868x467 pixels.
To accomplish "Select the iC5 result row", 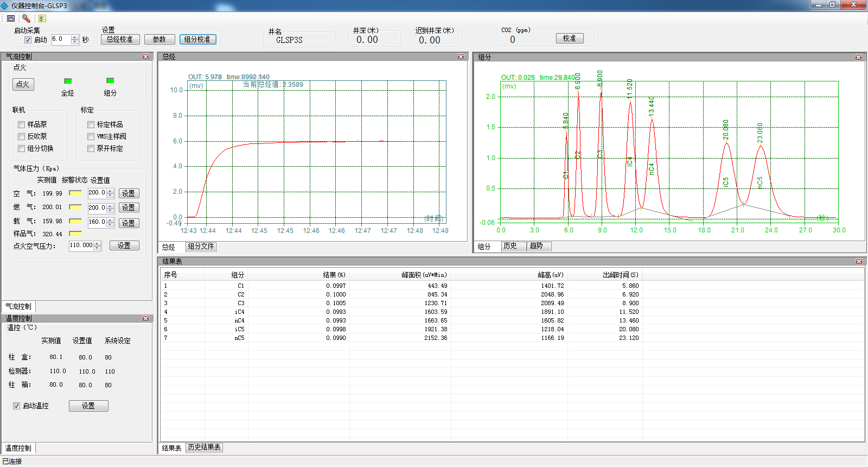I will tap(512, 329).
